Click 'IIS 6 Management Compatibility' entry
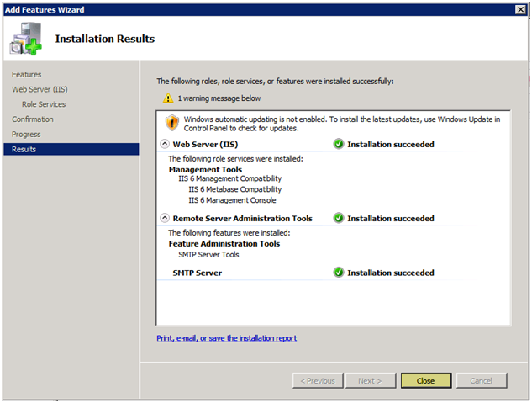Screen dimensions: 532x403 coord(230,178)
